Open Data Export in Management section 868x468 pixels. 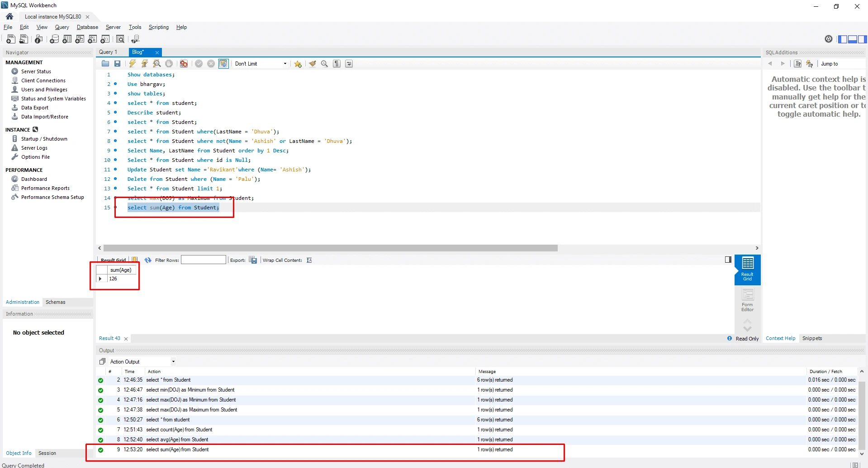point(34,108)
